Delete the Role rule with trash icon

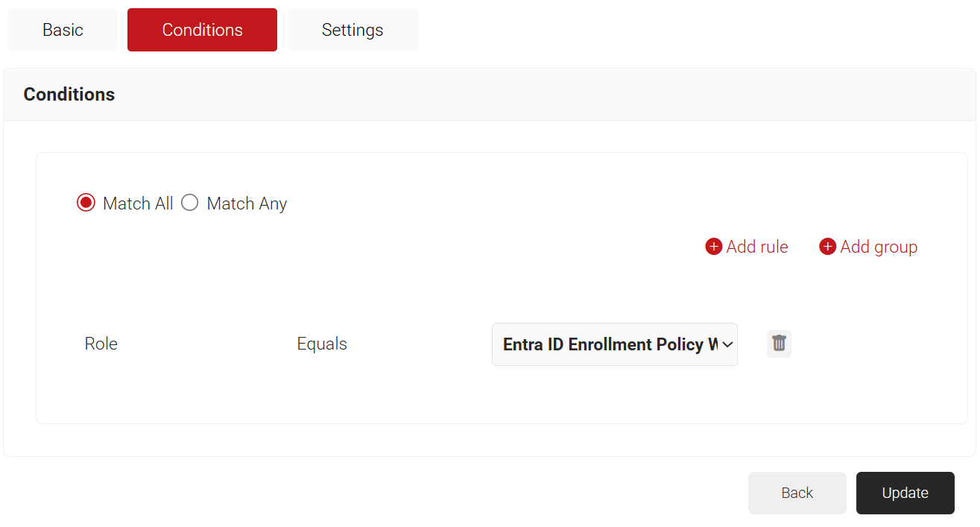(x=779, y=344)
